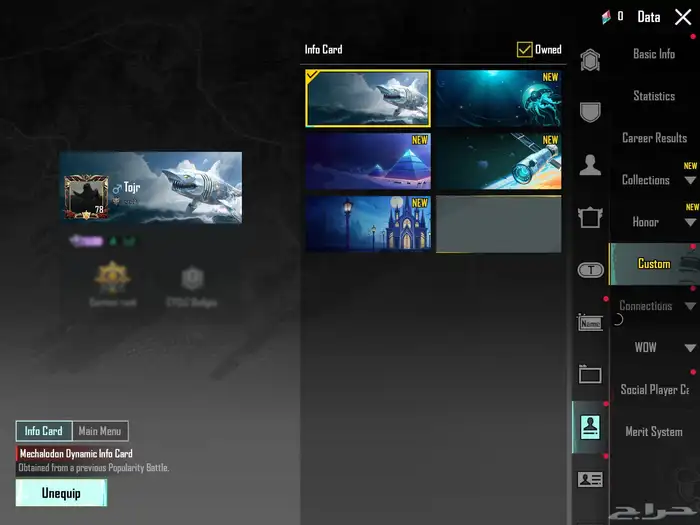
Task: Select the outfit shirt icon in sidebar
Action: 590,217
